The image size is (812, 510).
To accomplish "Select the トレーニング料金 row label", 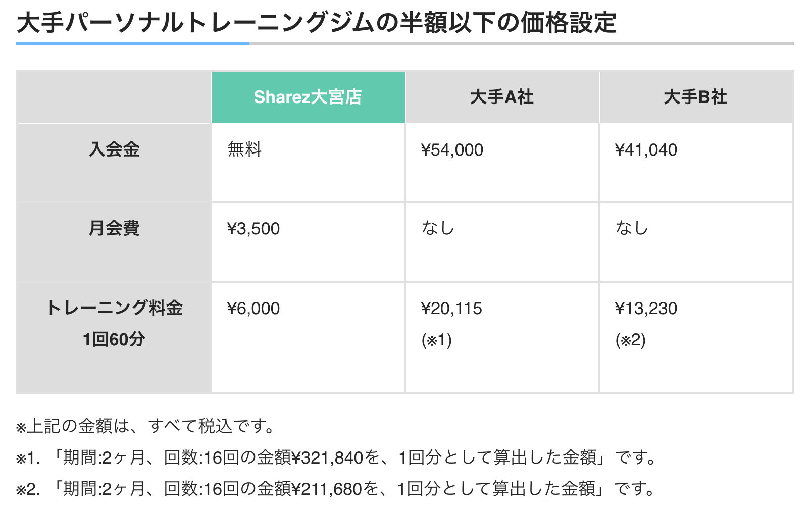I will 114,308.
